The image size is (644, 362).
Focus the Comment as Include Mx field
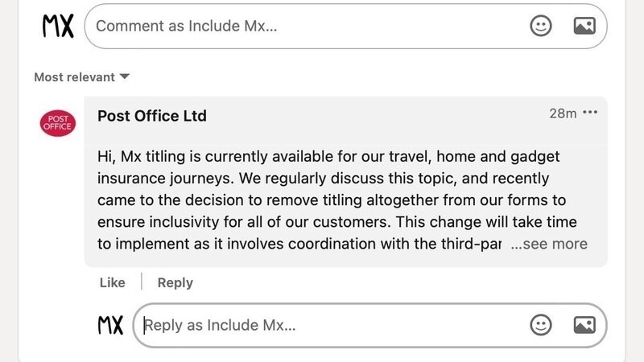click(306, 26)
